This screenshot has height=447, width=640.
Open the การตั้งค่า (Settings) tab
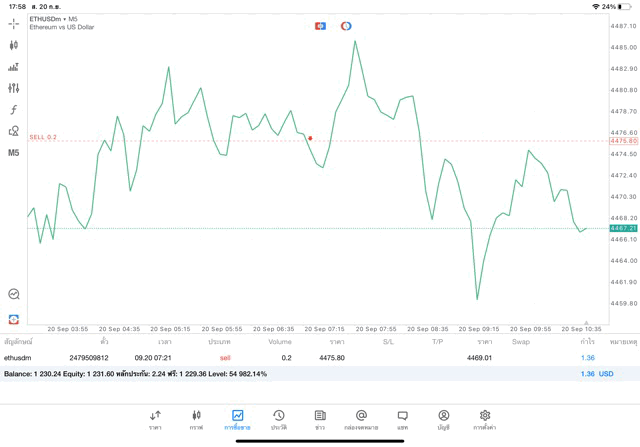point(485,420)
